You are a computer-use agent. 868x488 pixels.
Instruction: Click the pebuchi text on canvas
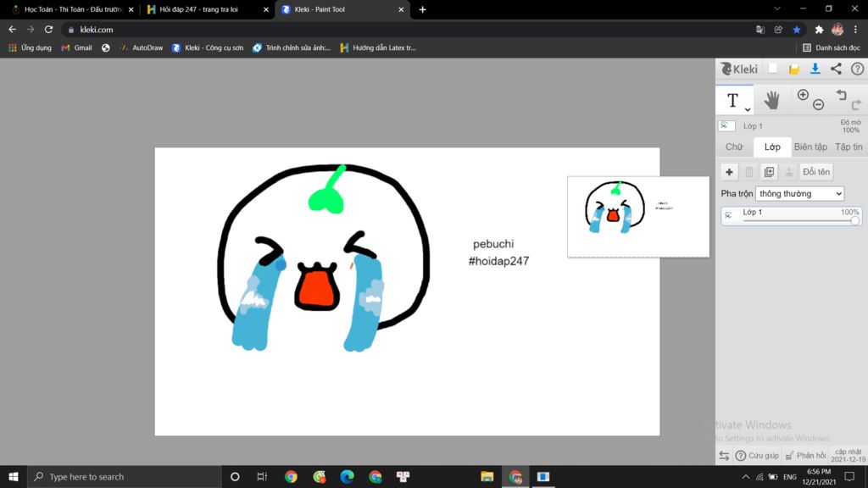[x=493, y=244]
